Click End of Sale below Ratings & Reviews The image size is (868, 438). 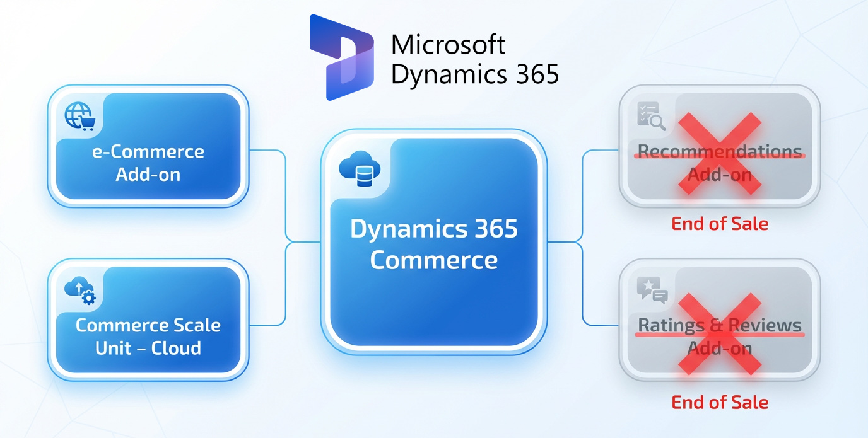pyautogui.click(x=720, y=402)
